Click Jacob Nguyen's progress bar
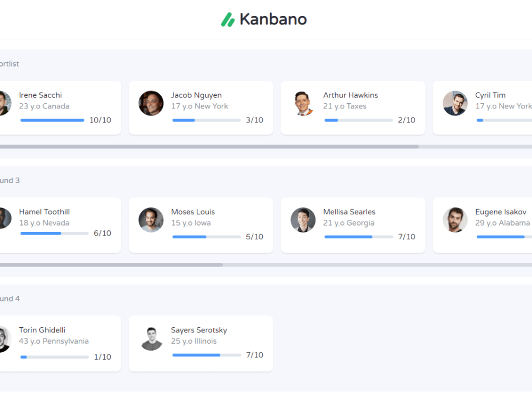Image resolution: width=532 pixels, height=399 pixels. (206, 120)
